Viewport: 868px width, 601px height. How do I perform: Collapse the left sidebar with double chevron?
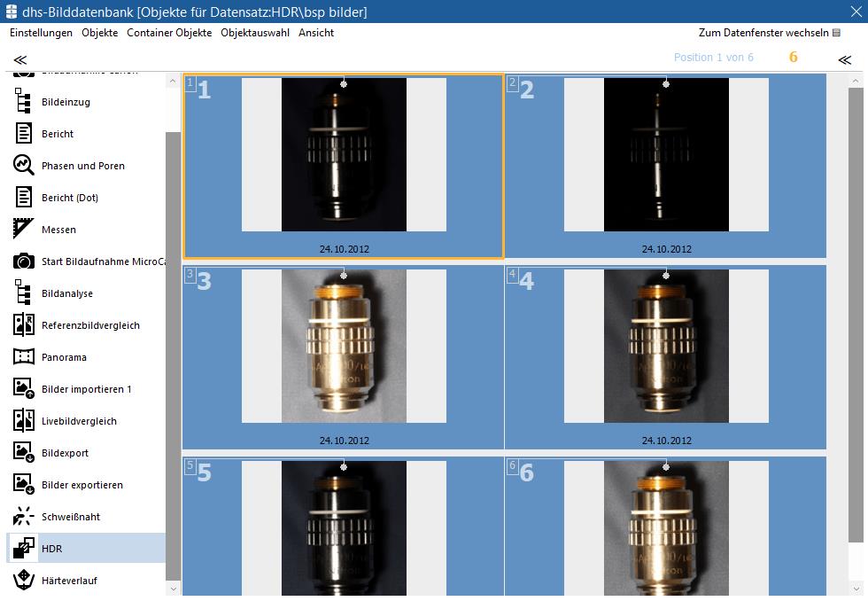[19, 59]
